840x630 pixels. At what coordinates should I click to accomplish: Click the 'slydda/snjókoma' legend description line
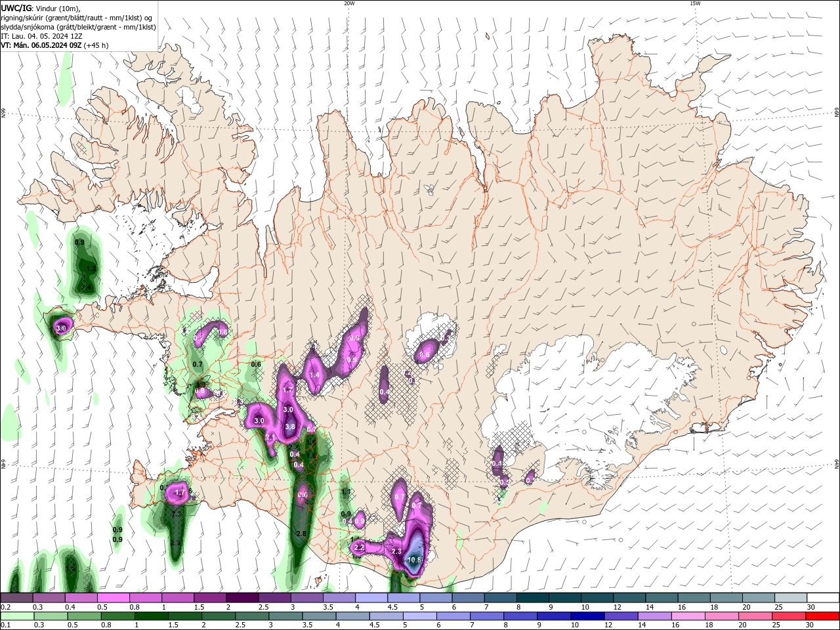78,27
